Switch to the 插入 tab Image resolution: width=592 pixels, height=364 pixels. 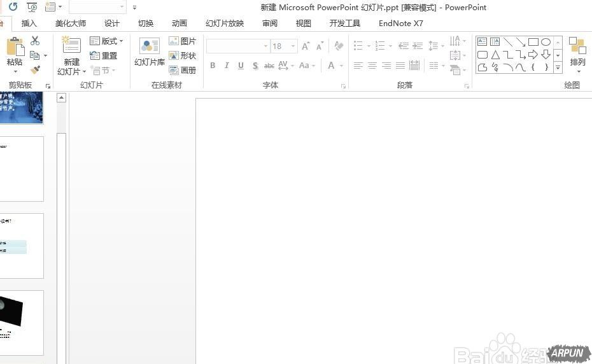click(29, 24)
